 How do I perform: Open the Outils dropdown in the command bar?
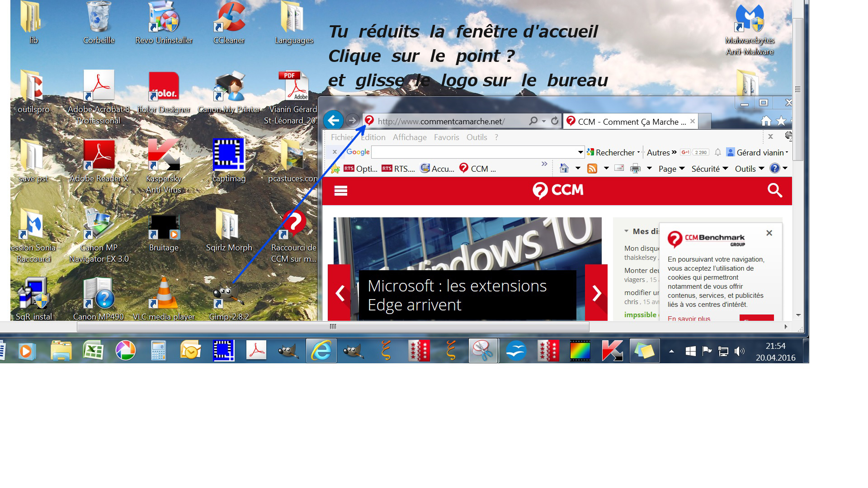[749, 169]
